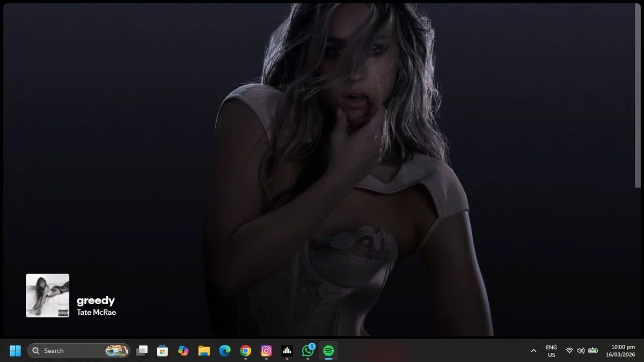The width and height of the screenshot is (644, 362).
Task: Open the Instagram app on the taskbar
Action: coord(266,351)
